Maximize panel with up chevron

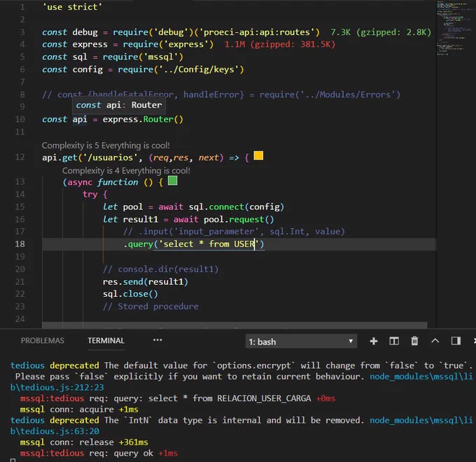click(435, 341)
